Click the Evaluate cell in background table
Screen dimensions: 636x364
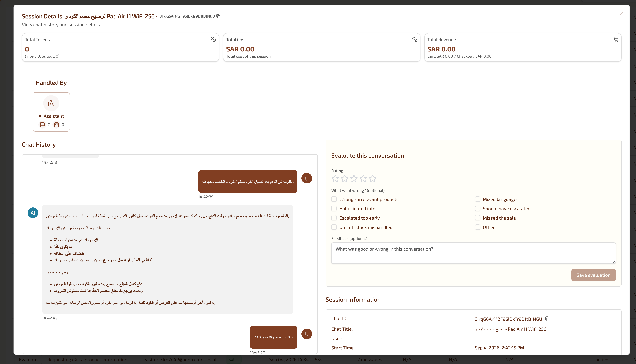tap(28, 360)
